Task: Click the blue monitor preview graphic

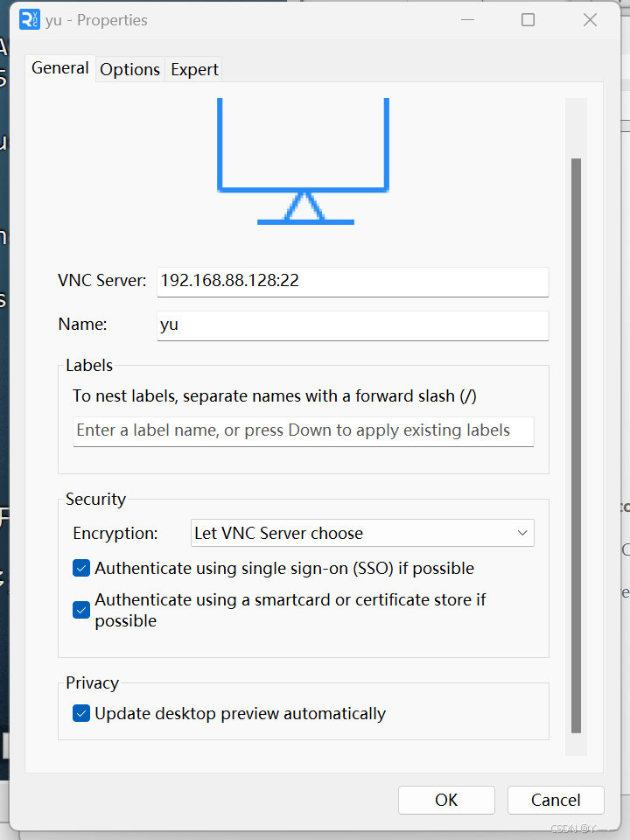Action: pos(304,162)
